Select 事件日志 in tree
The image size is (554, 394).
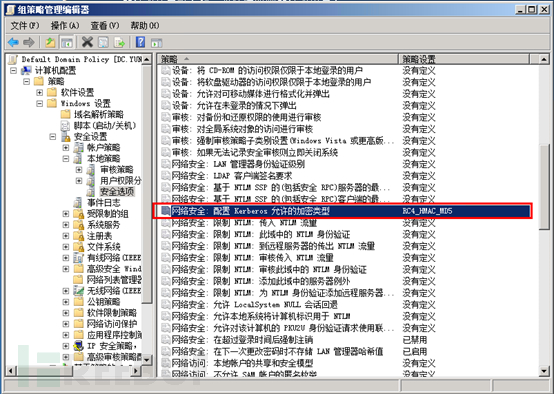[x=104, y=202]
